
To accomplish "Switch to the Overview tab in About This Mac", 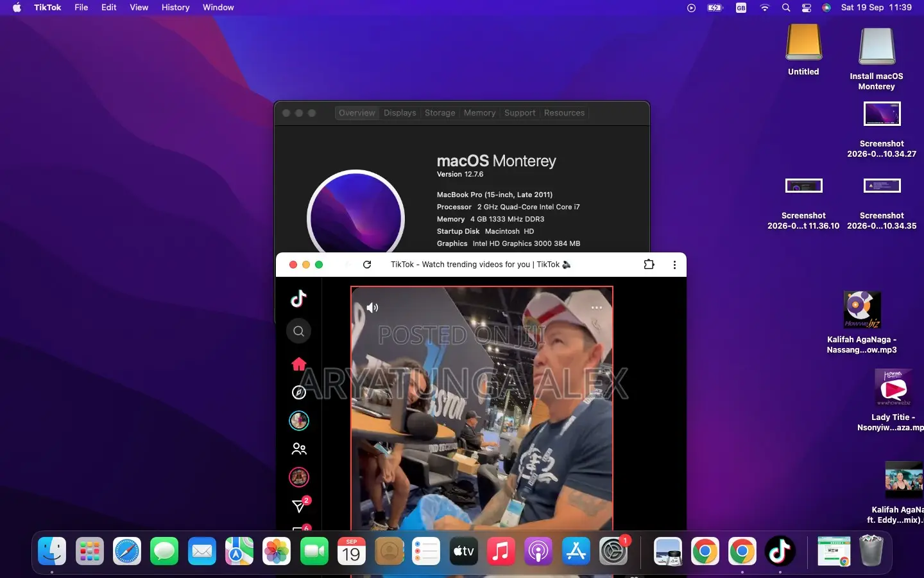I will pyautogui.click(x=357, y=113).
